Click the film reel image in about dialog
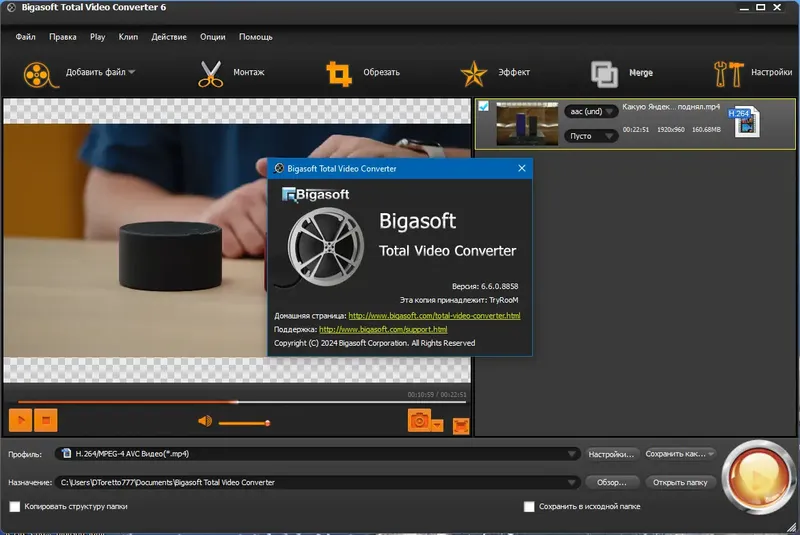The width and height of the screenshot is (800, 535). tap(326, 247)
